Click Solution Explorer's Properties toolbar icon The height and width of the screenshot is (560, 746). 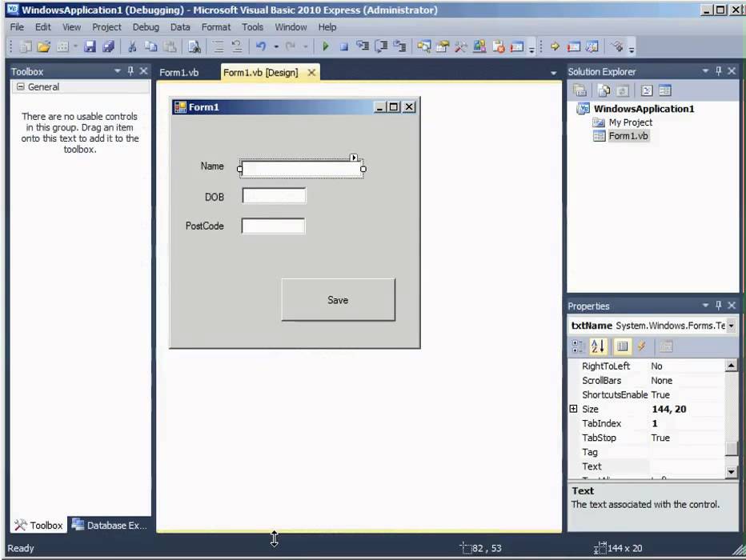point(580,90)
